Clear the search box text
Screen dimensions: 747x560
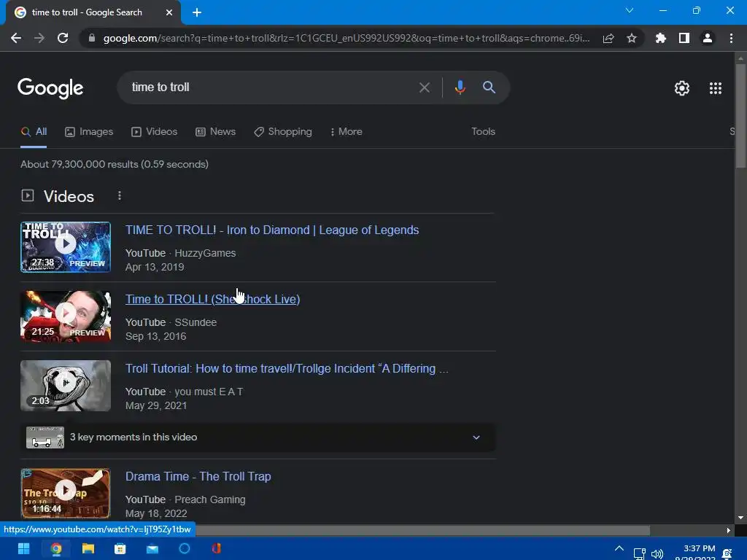tap(425, 87)
